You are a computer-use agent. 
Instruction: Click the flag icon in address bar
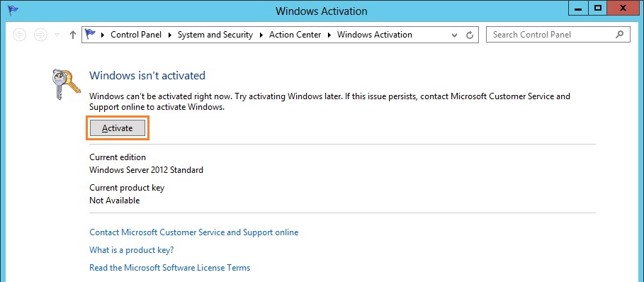91,35
